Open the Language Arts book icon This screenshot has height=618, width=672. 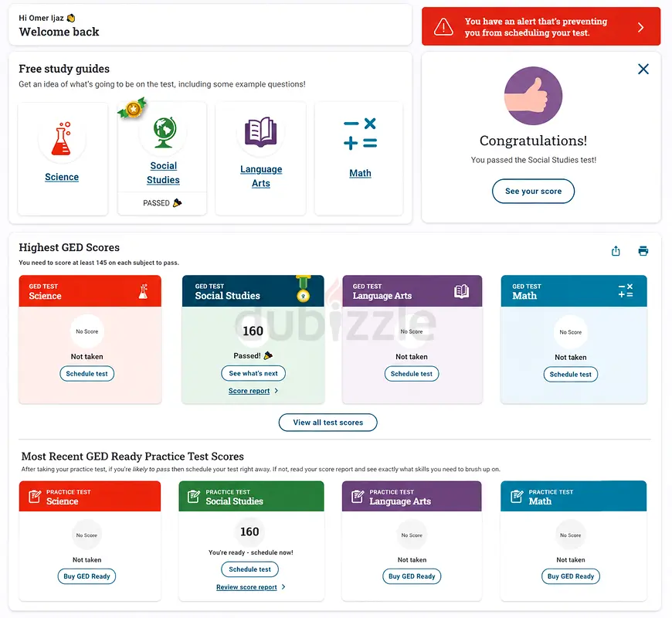click(x=260, y=131)
